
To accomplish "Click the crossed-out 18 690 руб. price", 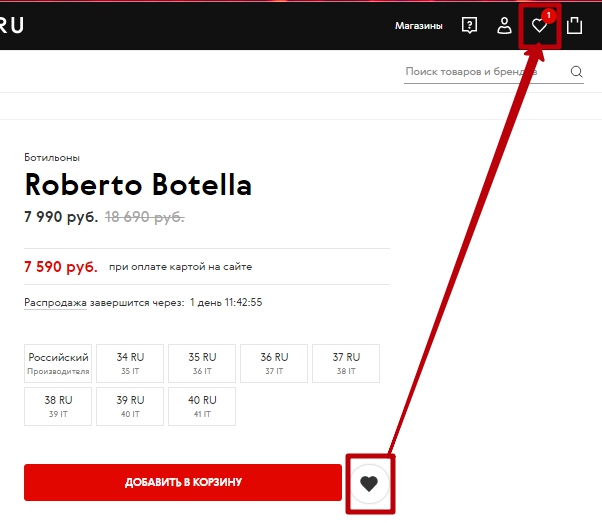I will 145,217.
